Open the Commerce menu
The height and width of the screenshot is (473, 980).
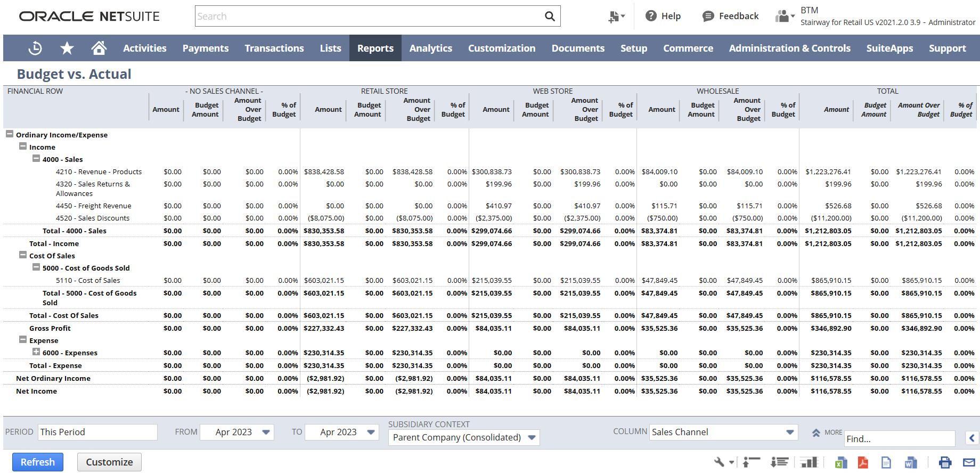click(x=688, y=48)
